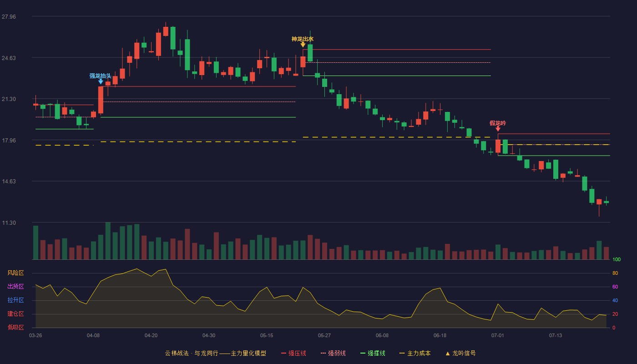Click the tall green candle beside 神龙出水 arrow
The height and width of the screenshot is (364, 637).
tap(310, 53)
